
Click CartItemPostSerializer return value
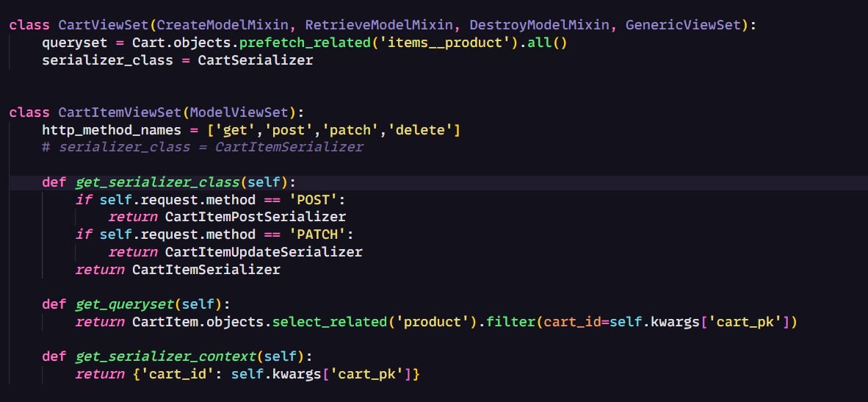[x=256, y=217]
